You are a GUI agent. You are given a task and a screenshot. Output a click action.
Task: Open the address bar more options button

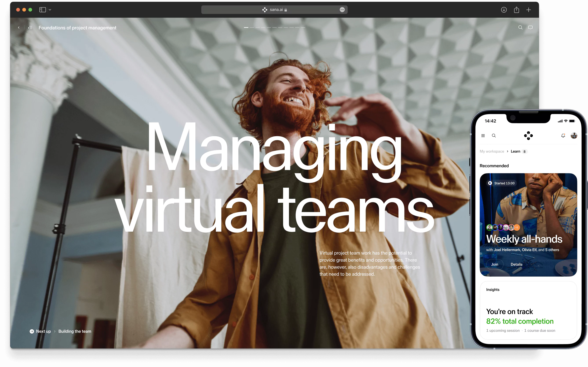pos(342,10)
